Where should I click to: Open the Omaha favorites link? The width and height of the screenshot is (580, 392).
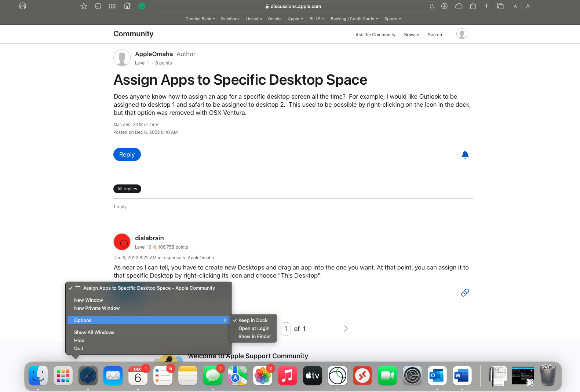pos(275,19)
